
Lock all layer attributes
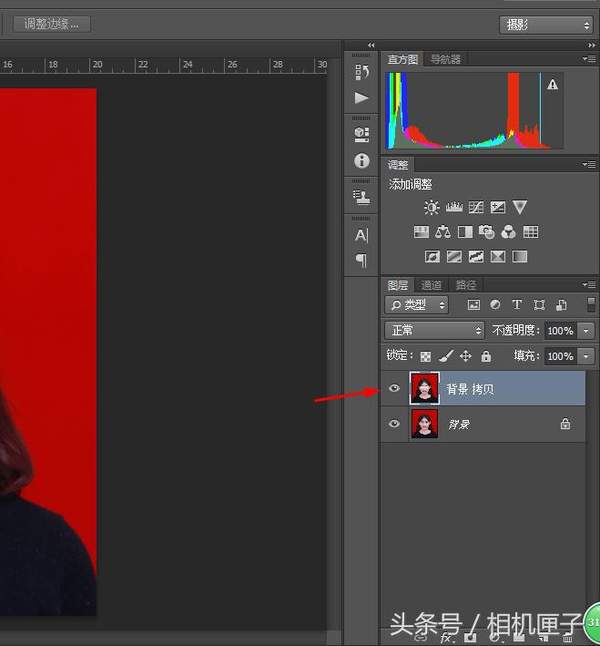[x=486, y=356]
